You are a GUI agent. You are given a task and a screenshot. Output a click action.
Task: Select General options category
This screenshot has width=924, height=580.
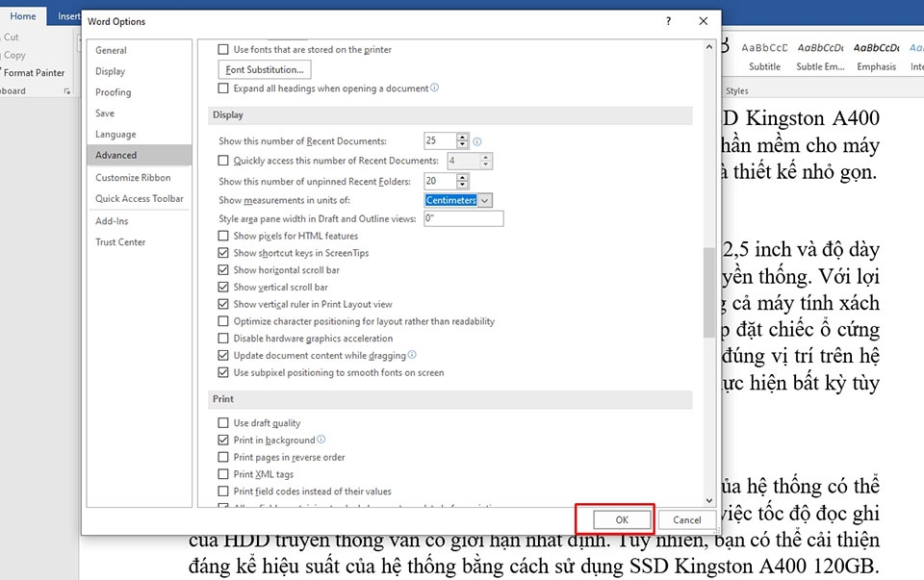click(x=139, y=50)
